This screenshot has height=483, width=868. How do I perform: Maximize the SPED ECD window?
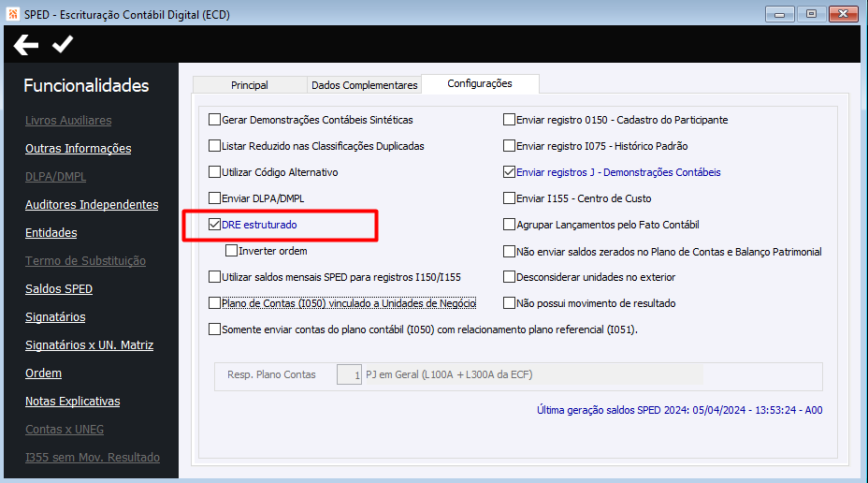click(811, 14)
